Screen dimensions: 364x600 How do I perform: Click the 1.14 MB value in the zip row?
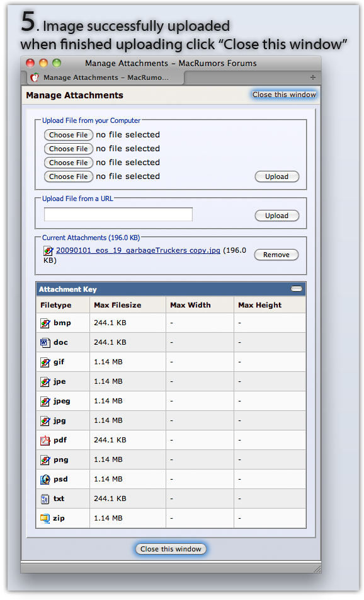click(x=108, y=518)
